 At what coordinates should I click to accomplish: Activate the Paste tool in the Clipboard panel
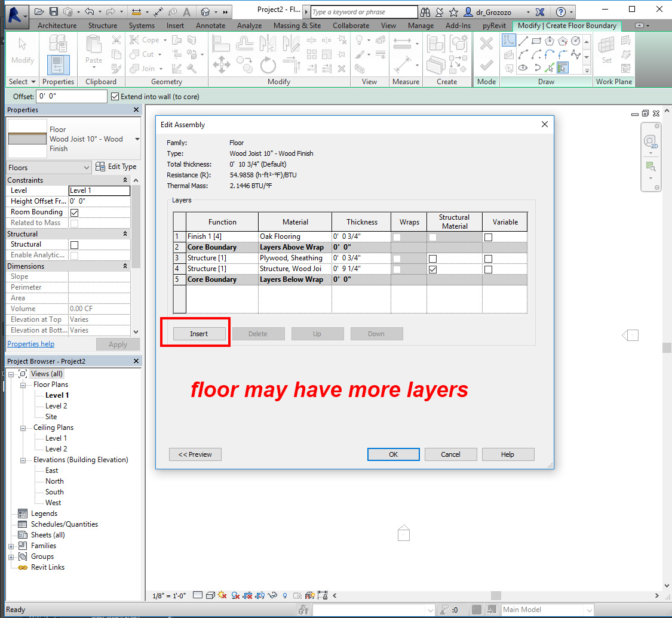coord(93,53)
